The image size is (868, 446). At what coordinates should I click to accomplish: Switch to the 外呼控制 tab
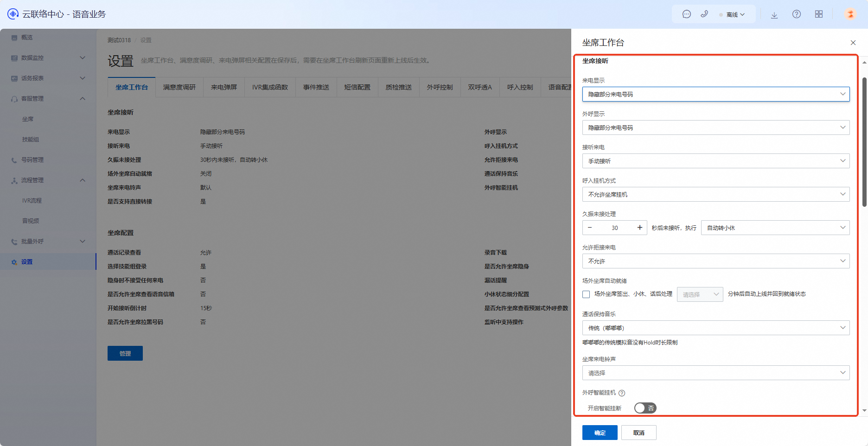coord(440,87)
